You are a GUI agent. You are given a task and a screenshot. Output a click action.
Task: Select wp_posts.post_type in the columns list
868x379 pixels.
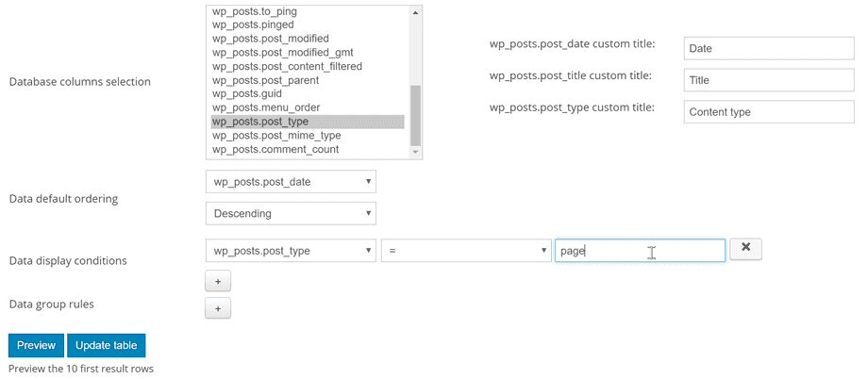coord(308,122)
